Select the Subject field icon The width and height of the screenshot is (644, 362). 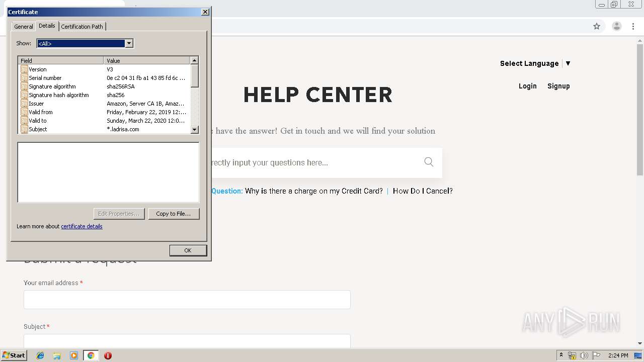(x=24, y=129)
